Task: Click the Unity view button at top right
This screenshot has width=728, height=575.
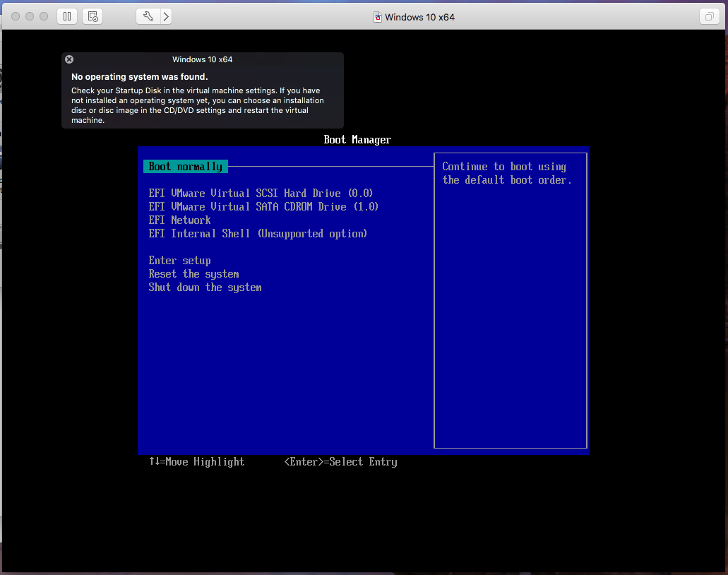Action: [x=709, y=17]
